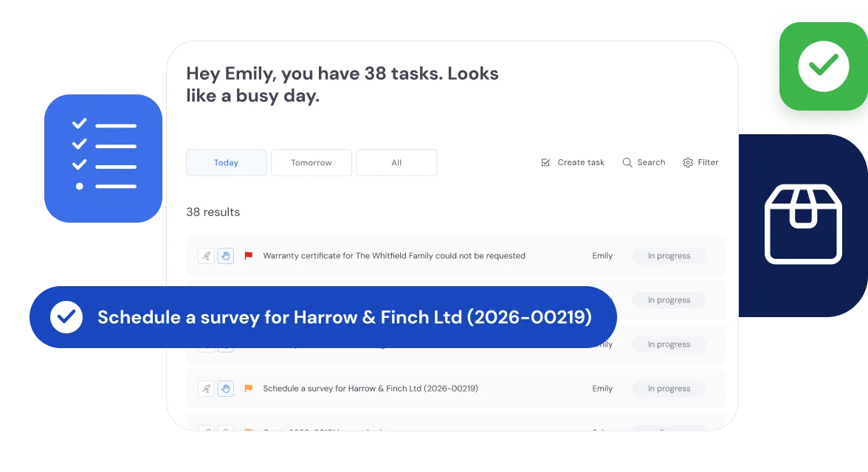This screenshot has width=868, height=472.
Task: Click the blue checklist app icon
Action: tap(103, 159)
